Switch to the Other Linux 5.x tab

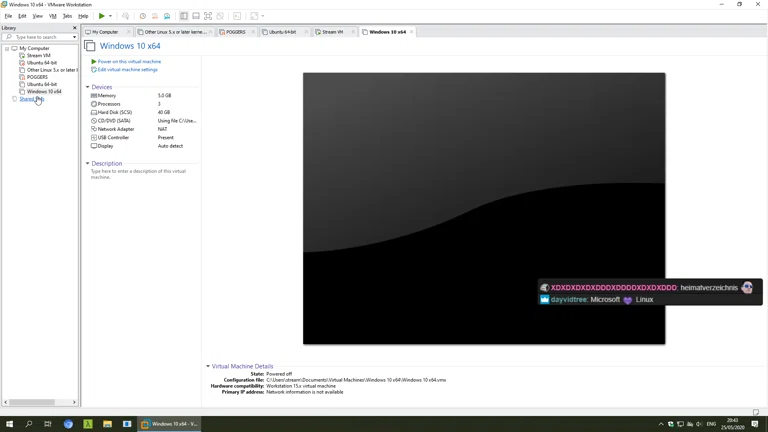pos(175,32)
